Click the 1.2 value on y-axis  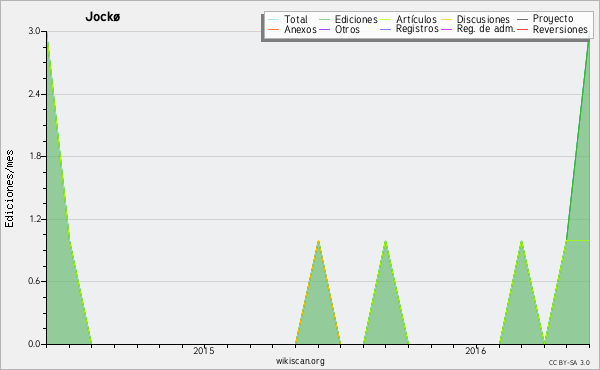tap(34, 219)
